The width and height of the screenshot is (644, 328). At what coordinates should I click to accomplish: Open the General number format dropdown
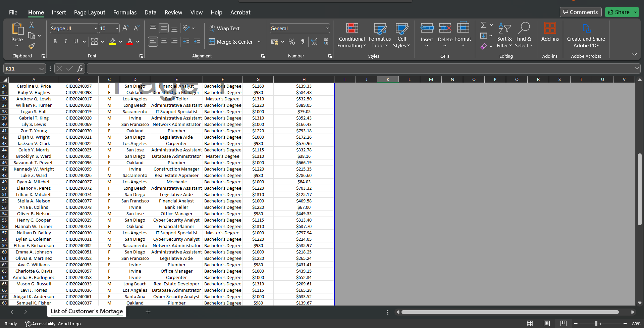327,29
